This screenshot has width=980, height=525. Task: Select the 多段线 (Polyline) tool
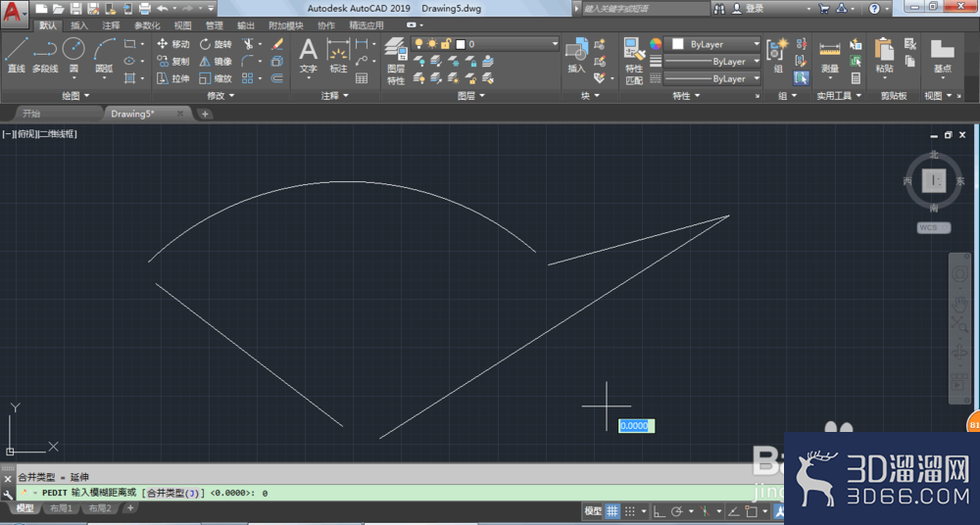point(45,55)
